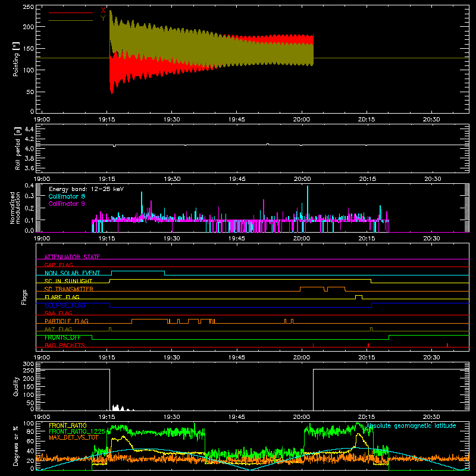Click the raised FLARE_FLAG pulse
The height and width of the screenshot is (476, 476).
click(359, 297)
